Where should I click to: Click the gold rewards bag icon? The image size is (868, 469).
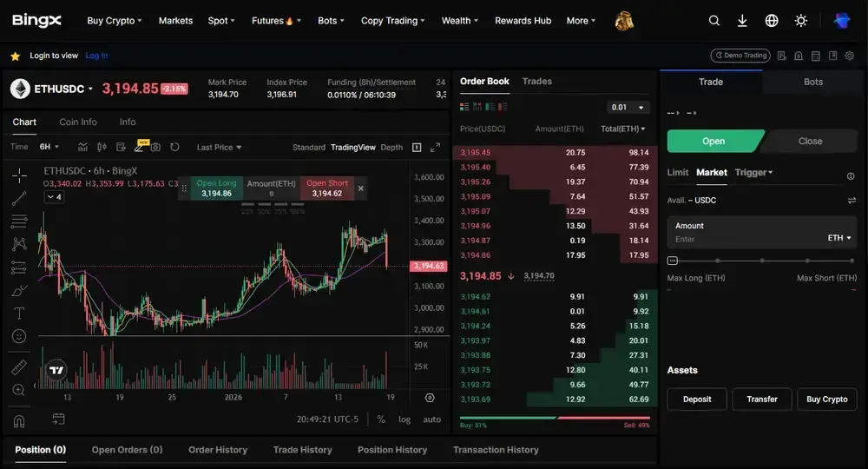pos(624,21)
